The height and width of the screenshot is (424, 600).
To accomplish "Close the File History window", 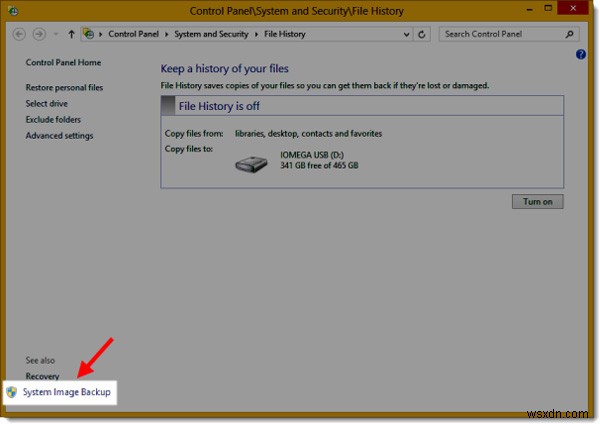I will coord(573,8).
